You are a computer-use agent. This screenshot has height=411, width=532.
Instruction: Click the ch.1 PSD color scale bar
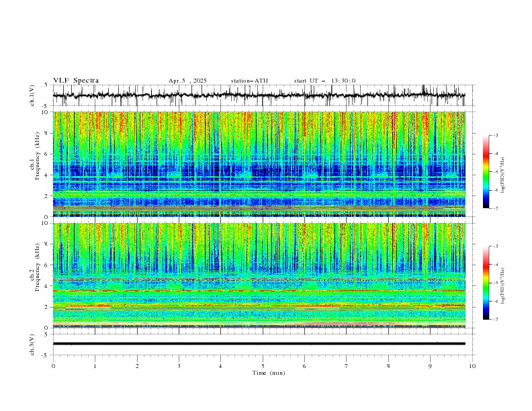coord(486,172)
